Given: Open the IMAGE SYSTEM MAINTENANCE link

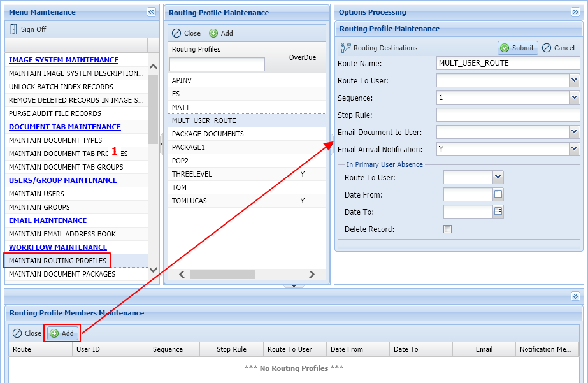Looking at the screenshot, I should tap(64, 59).
